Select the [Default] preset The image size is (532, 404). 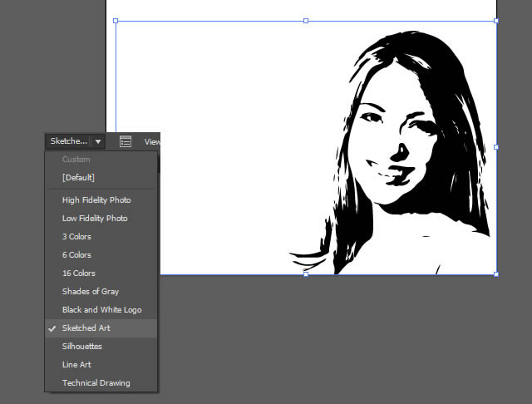[x=78, y=177]
